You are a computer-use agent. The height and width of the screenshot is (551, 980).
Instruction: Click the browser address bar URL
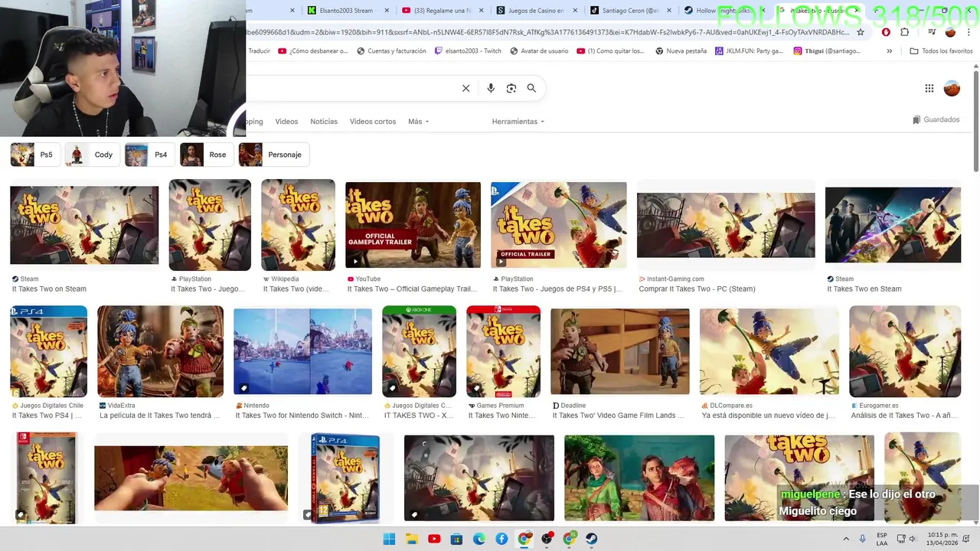pyautogui.click(x=547, y=32)
